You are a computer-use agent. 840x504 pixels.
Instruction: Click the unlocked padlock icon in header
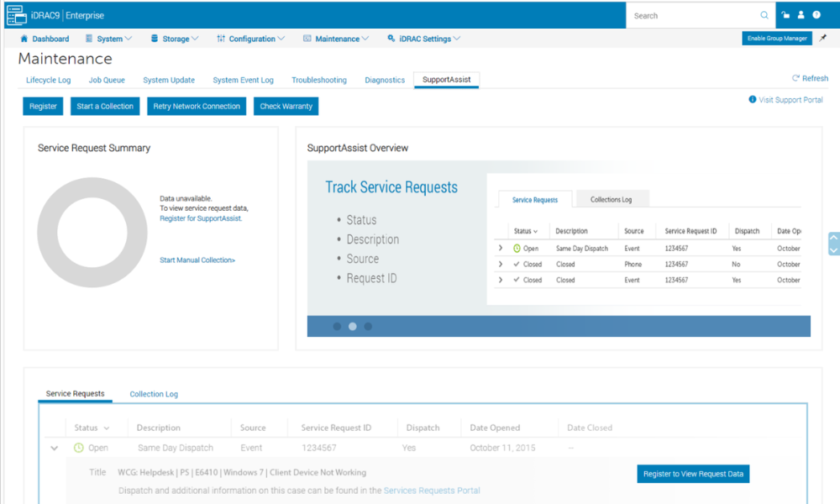785,15
